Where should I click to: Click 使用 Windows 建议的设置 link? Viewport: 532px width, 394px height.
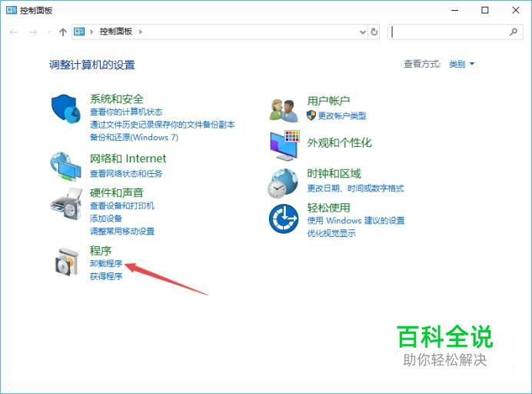pyautogui.click(x=356, y=220)
